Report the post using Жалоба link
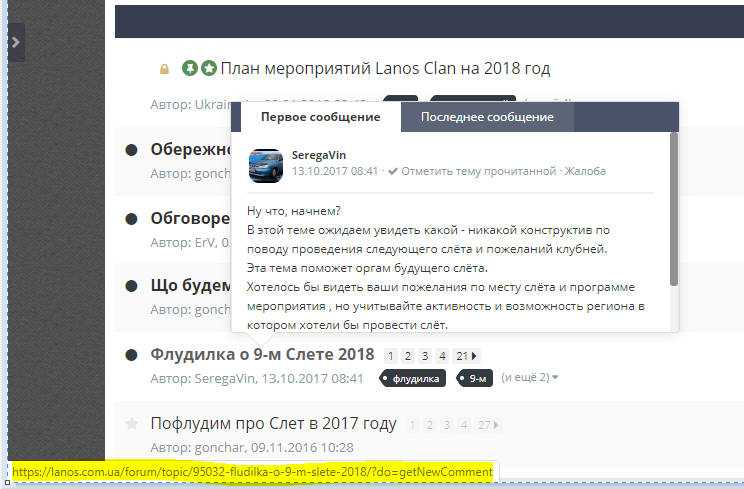Image resolution: width=744 pixels, height=489 pixels. [585, 171]
